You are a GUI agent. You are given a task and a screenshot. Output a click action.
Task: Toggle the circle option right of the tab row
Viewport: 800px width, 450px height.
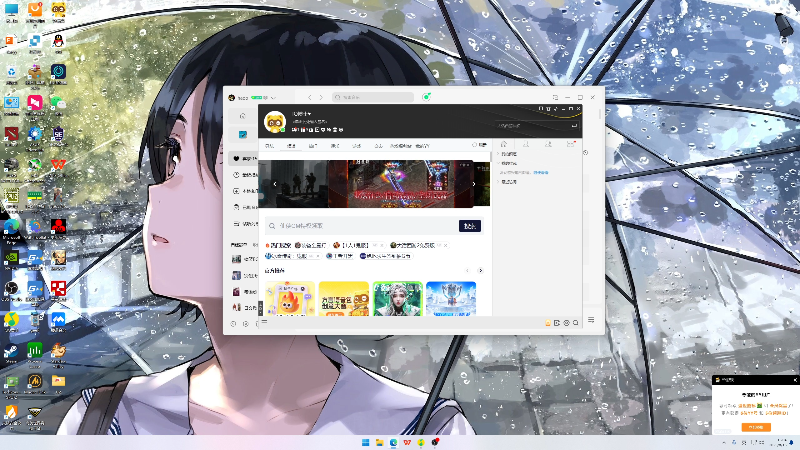pos(474,145)
